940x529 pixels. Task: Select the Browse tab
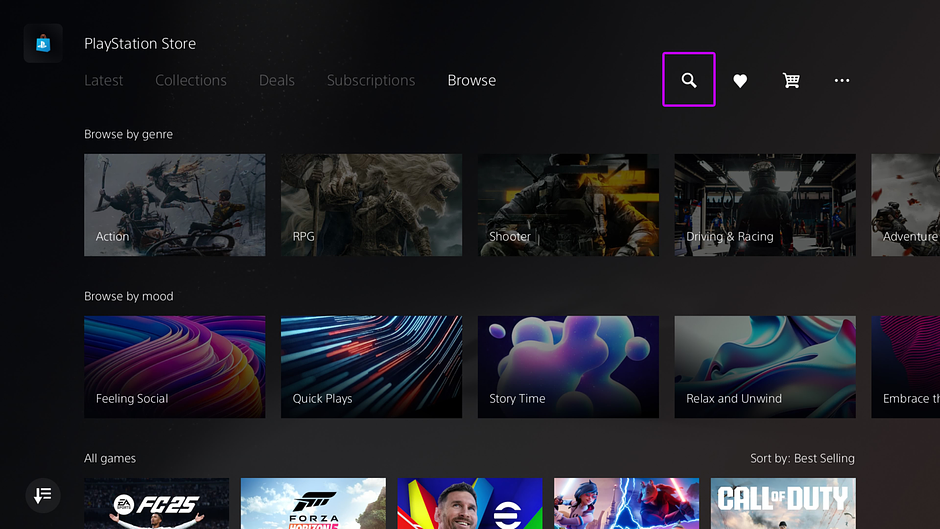[471, 80]
